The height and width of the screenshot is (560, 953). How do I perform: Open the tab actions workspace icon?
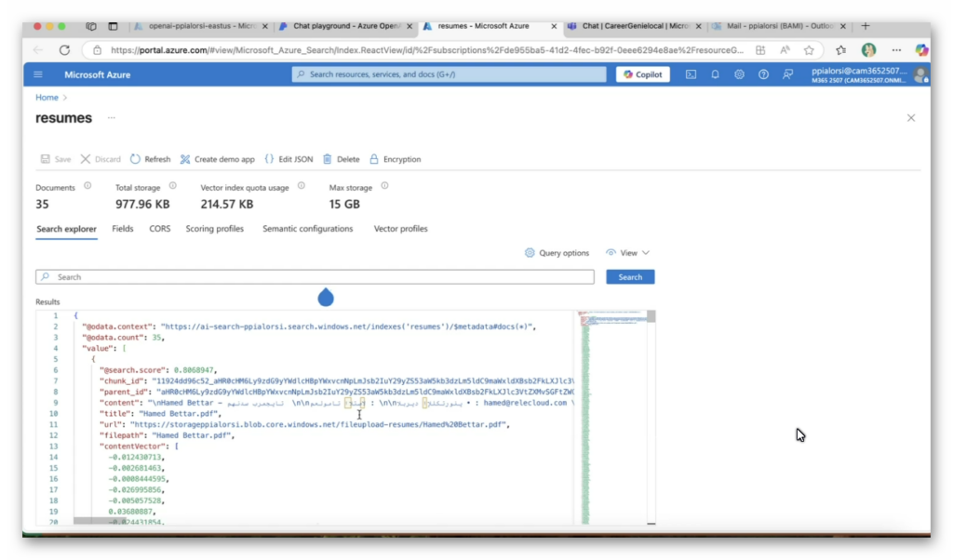(91, 26)
